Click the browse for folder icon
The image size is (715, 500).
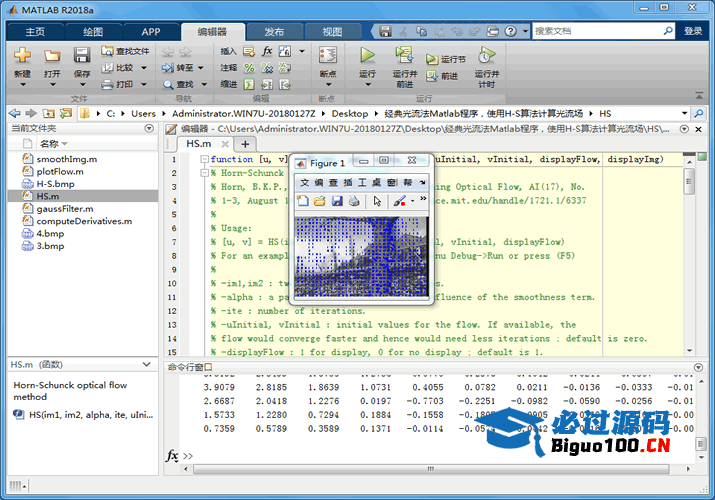tap(66, 113)
